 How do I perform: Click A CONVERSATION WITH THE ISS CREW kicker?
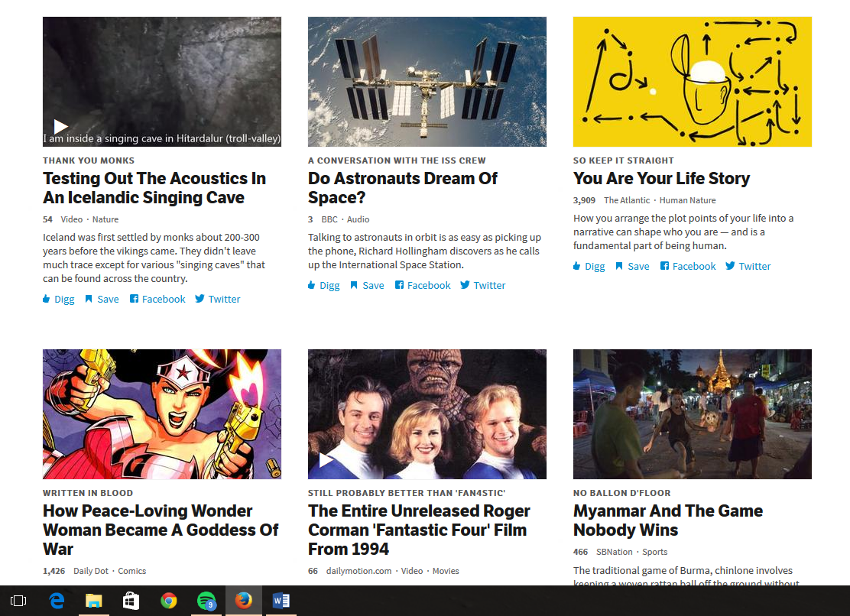397,160
